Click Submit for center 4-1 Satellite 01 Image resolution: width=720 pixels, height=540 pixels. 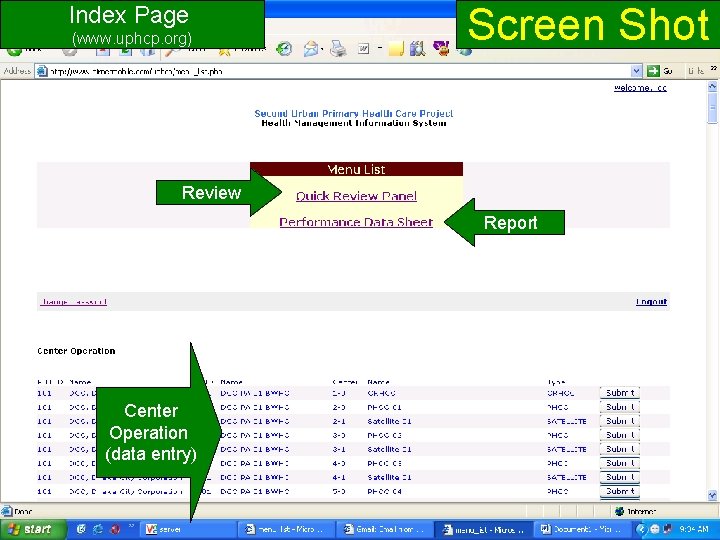point(619,478)
